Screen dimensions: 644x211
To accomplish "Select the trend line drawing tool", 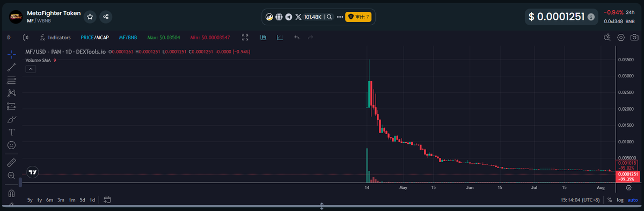I will (x=12, y=67).
